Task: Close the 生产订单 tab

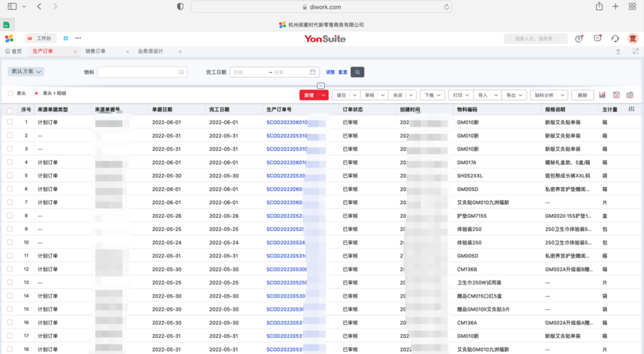Action: click(x=75, y=51)
